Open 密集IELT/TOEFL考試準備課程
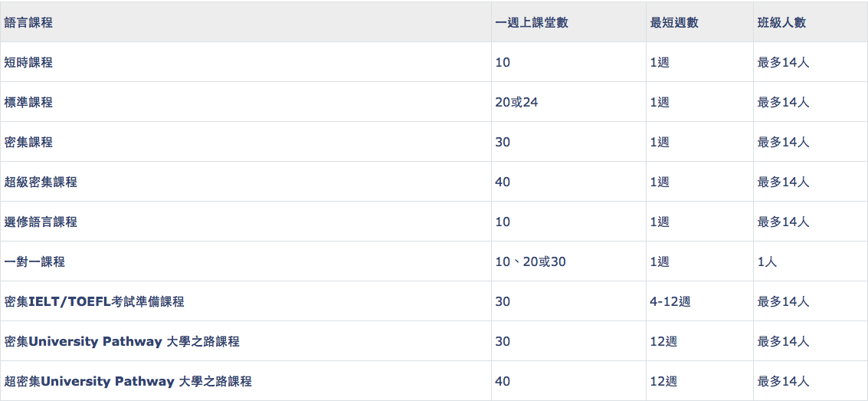This screenshot has height=401, width=868. [x=94, y=302]
